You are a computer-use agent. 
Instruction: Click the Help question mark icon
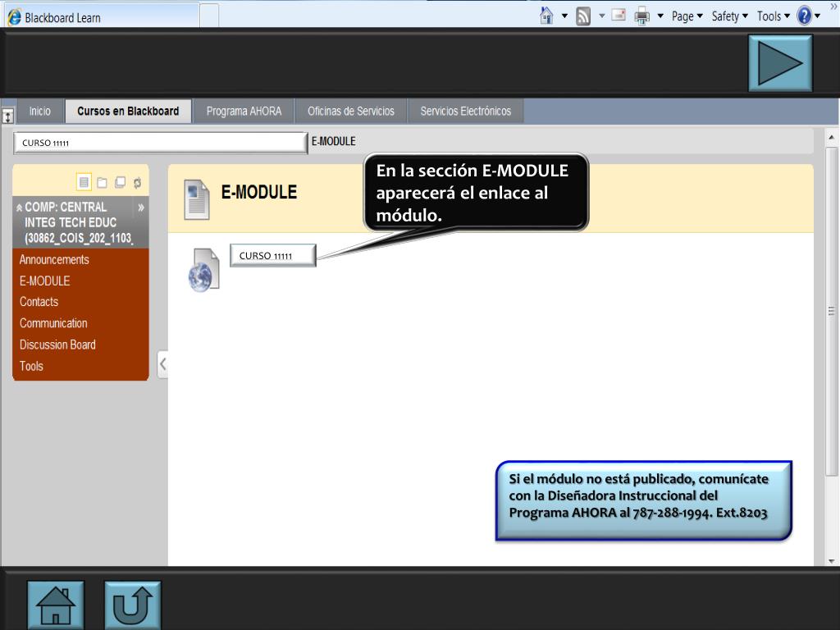coord(804,16)
